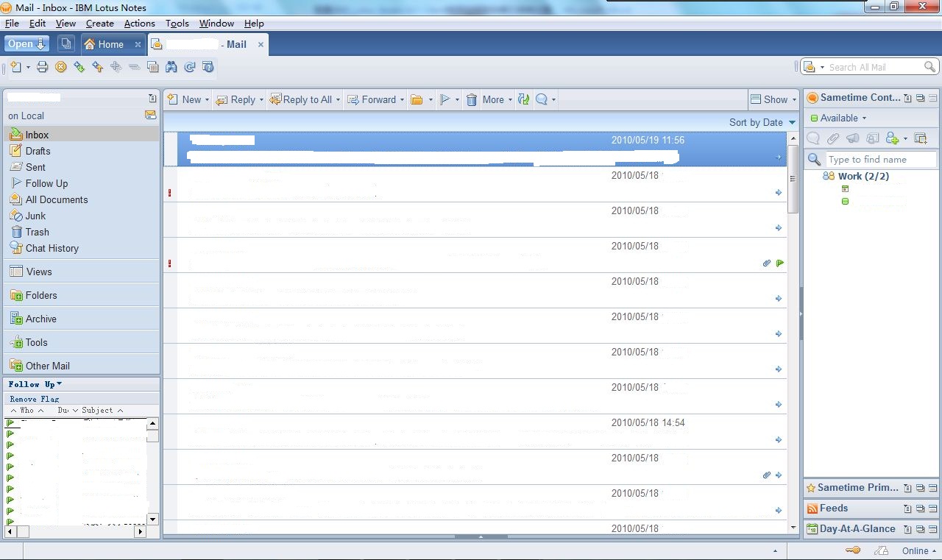Open the Sort by Date dropdown
This screenshot has width=942, height=560.
tap(762, 122)
